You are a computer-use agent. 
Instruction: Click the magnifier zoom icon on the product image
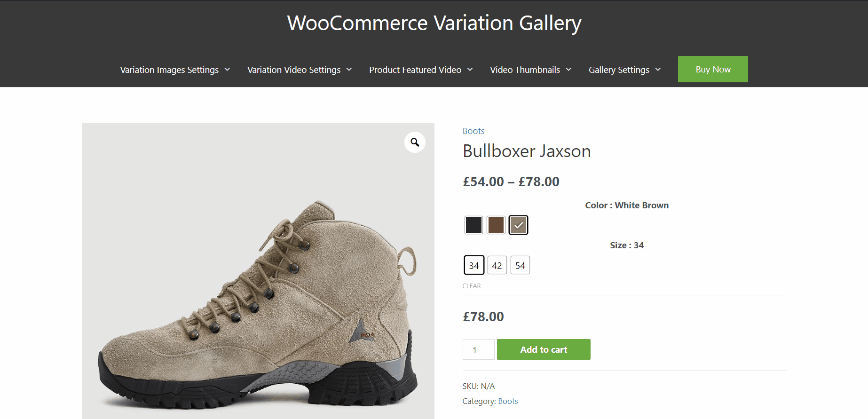[415, 142]
